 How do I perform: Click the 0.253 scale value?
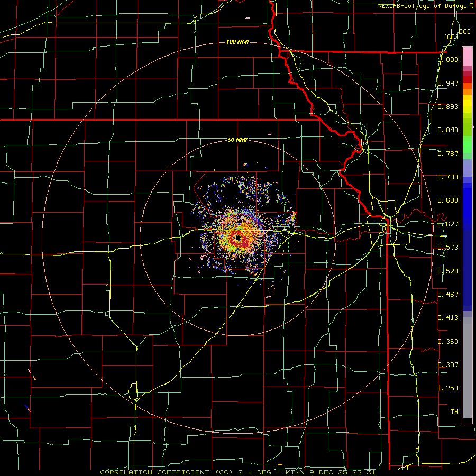[448, 388]
